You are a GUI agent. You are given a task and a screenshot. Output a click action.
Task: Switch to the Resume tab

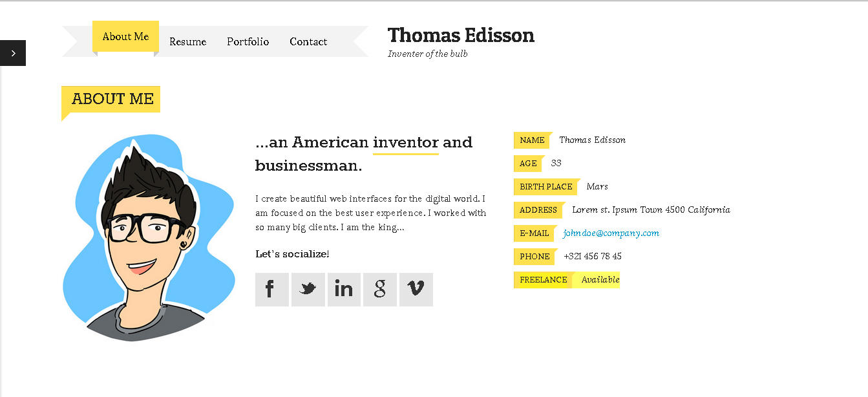coord(187,42)
